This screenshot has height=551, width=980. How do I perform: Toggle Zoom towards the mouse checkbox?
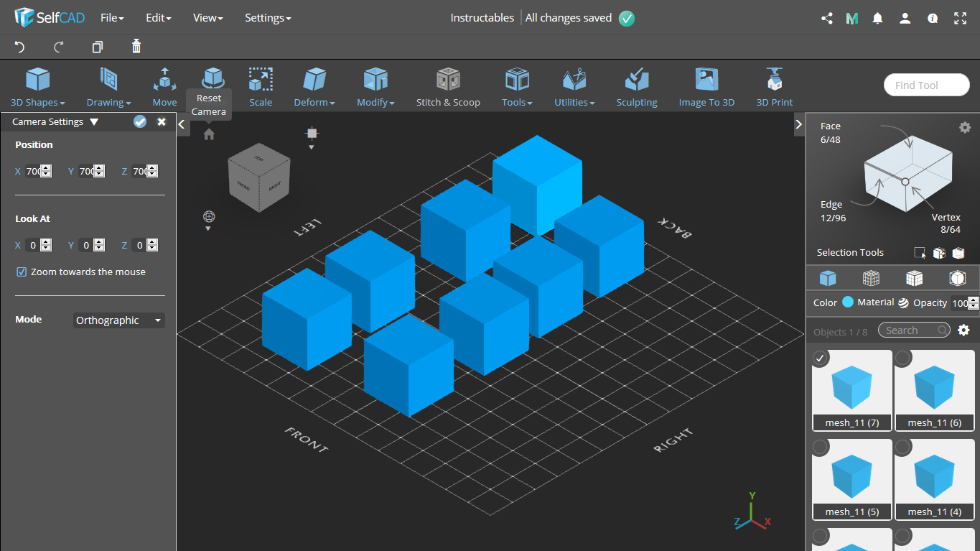[22, 272]
